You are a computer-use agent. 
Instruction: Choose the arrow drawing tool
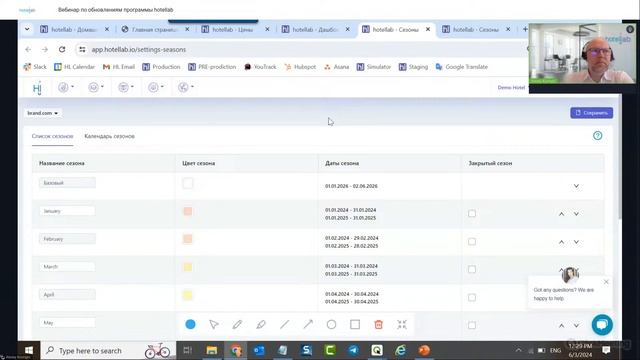[x=308, y=324]
